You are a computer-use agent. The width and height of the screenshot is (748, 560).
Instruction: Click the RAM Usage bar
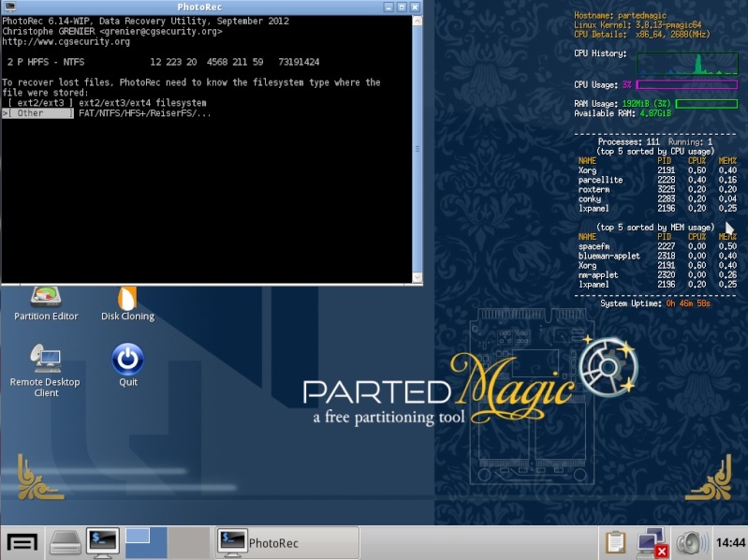point(707,104)
